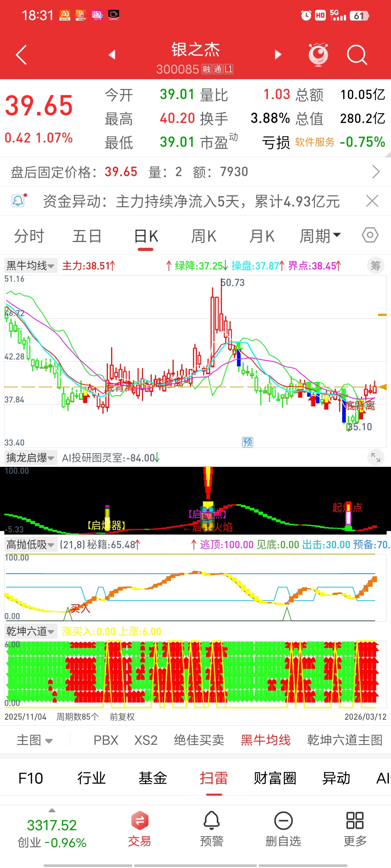The width and height of the screenshot is (391, 868).
Task: Select XS2 indicator
Action: [x=146, y=740]
